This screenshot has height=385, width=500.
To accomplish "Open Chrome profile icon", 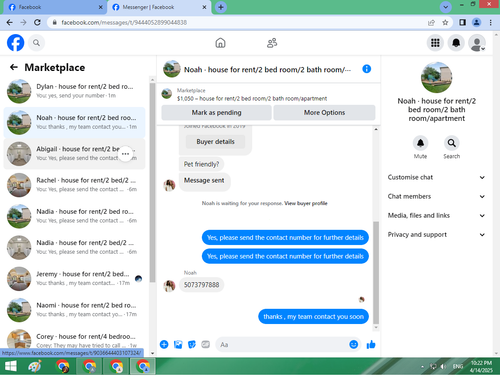I will [477, 22].
